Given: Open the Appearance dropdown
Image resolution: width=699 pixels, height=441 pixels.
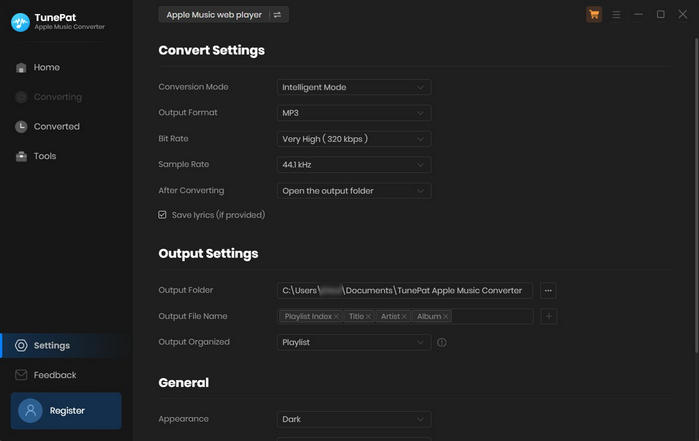Looking at the screenshot, I should (x=354, y=420).
